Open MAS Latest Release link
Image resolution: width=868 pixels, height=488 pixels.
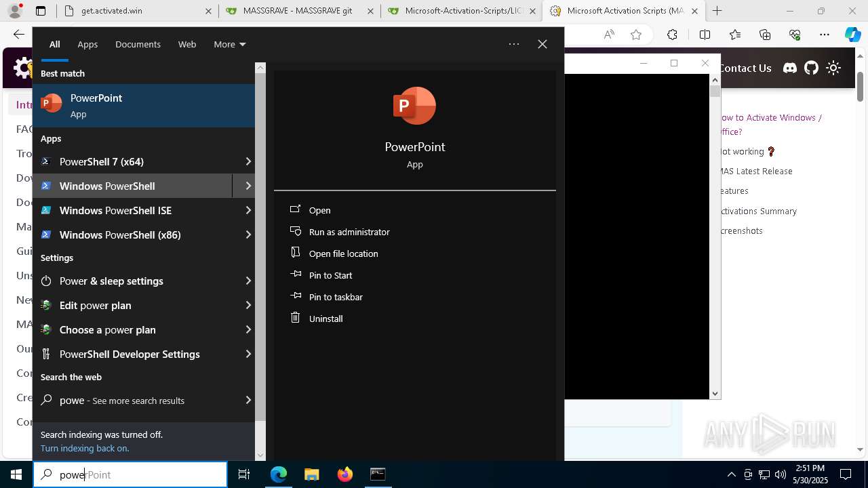point(756,171)
